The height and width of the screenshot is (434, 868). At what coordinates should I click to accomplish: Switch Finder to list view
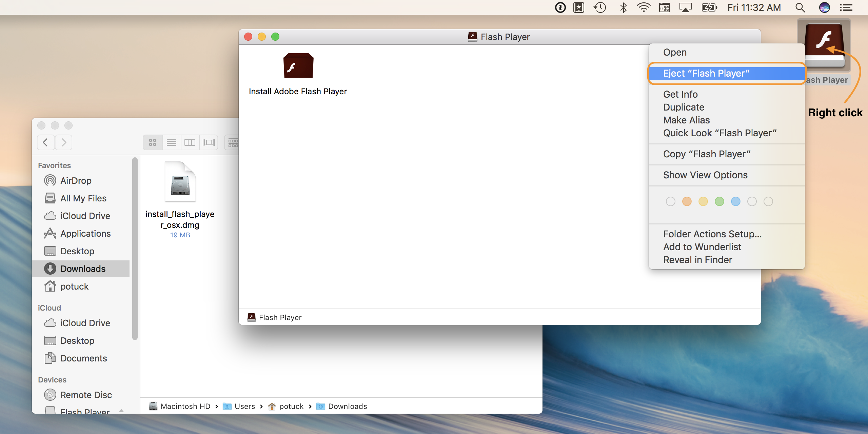172,142
